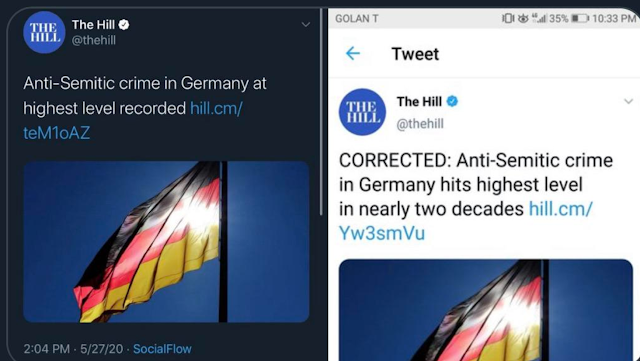Click the 2:04 PM · 5/27/20 timestamp
Image resolution: width=640 pixels, height=361 pixels.
pyautogui.click(x=73, y=349)
